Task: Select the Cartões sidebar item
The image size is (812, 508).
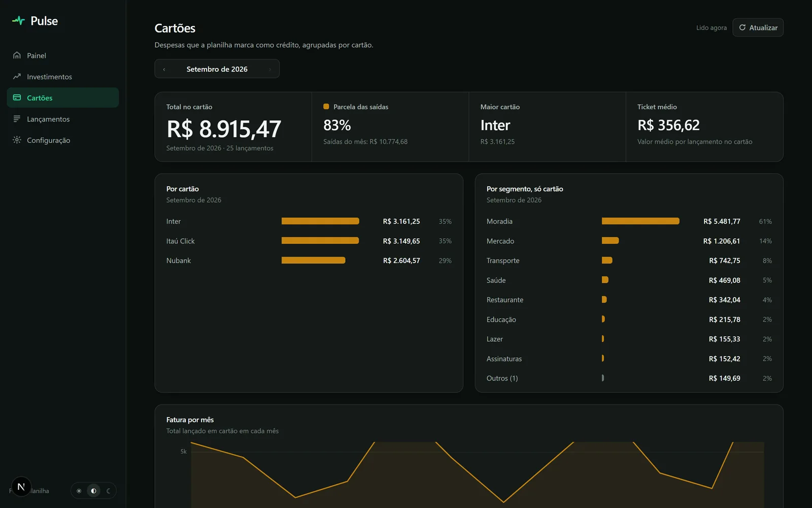Action: click(63, 98)
